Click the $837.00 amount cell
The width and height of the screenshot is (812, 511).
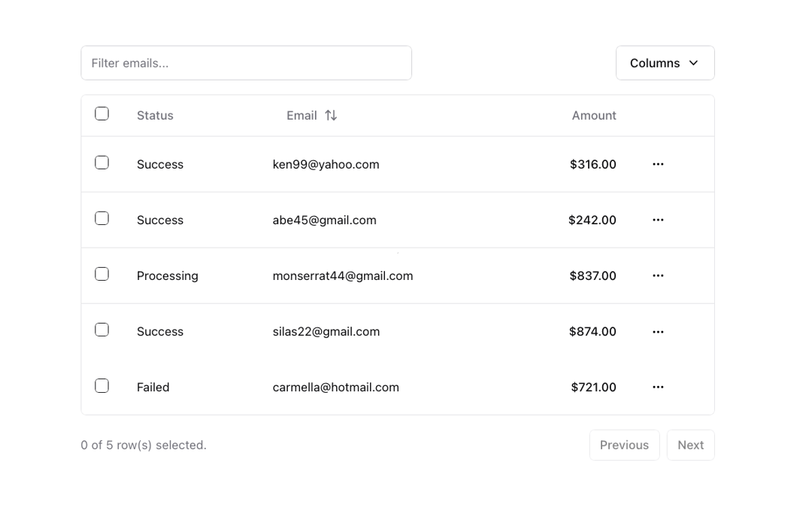(x=593, y=275)
